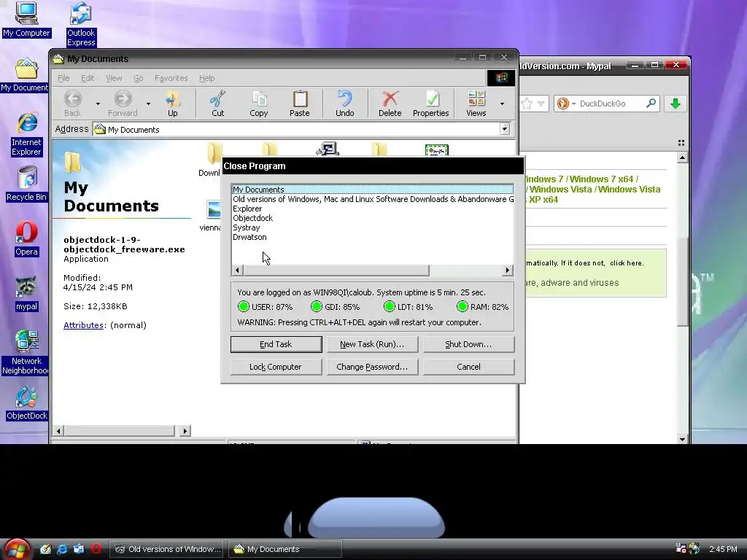
Task: Click Opera quick launch icon
Action: tap(96, 549)
